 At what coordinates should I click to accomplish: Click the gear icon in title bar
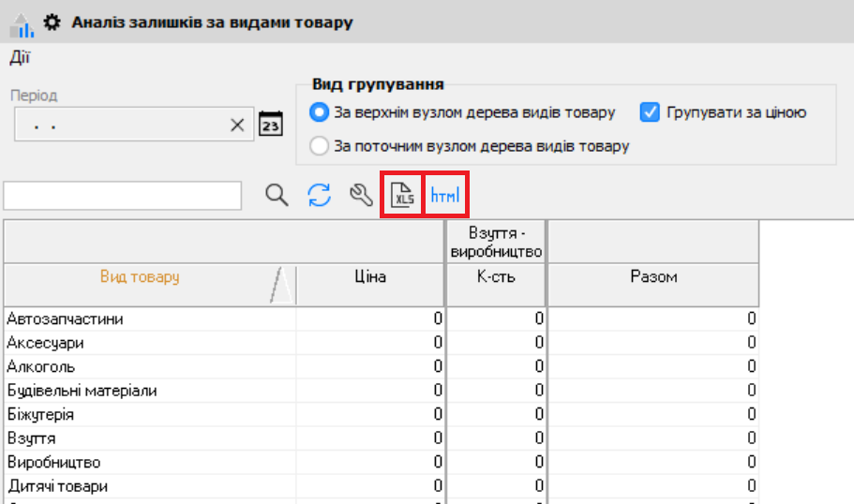coord(52,22)
